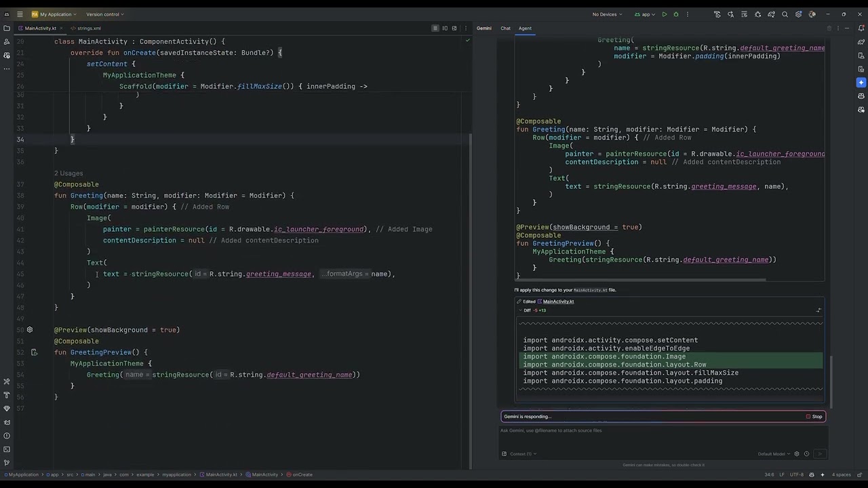This screenshot has width=868, height=488.
Task: Open the Default Model dropdown
Action: (x=774, y=454)
